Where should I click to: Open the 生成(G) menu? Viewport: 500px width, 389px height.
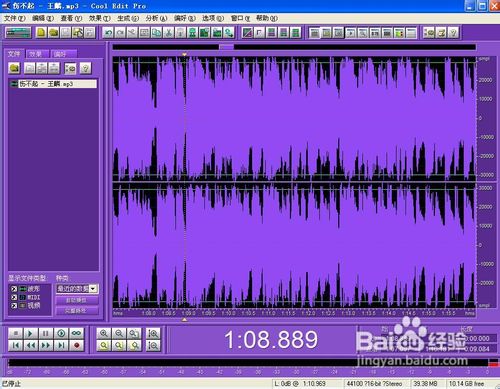128,18
